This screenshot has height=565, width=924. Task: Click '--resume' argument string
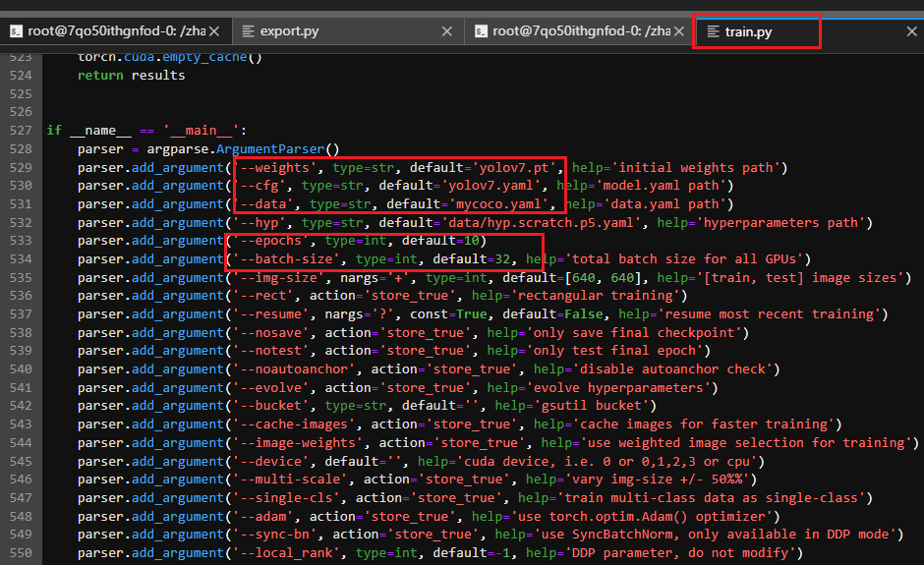click(x=271, y=314)
